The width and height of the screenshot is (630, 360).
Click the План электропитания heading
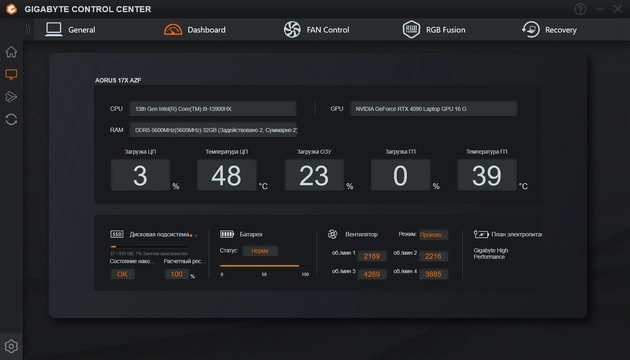click(x=516, y=234)
